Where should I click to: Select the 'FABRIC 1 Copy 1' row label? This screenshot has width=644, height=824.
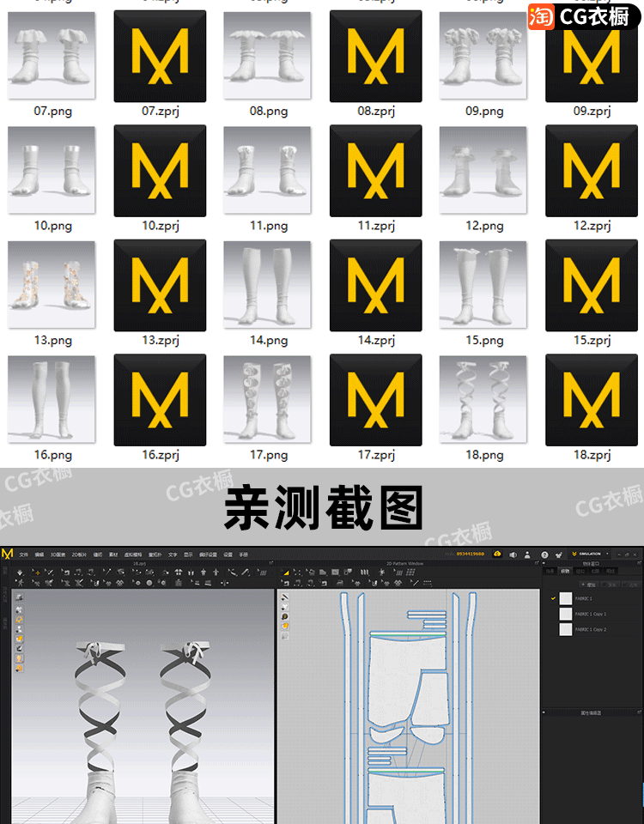[x=591, y=614]
